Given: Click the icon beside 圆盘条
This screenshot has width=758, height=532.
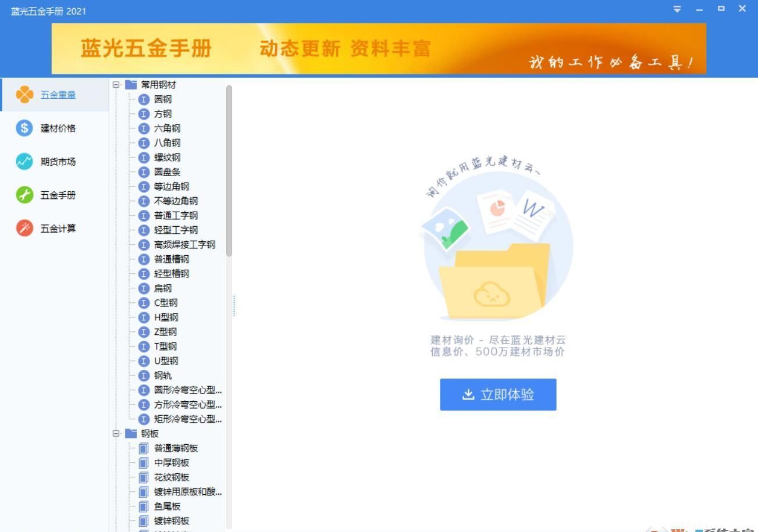Looking at the screenshot, I should [x=144, y=172].
